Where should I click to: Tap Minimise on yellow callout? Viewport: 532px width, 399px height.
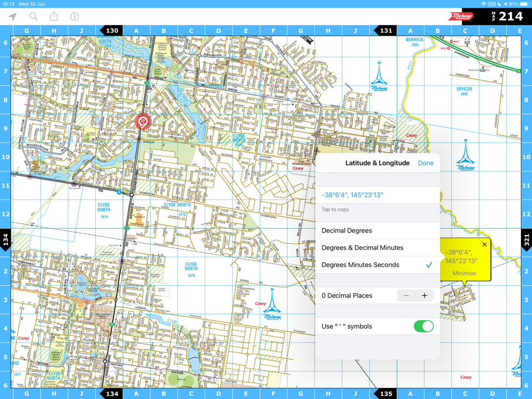click(464, 273)
